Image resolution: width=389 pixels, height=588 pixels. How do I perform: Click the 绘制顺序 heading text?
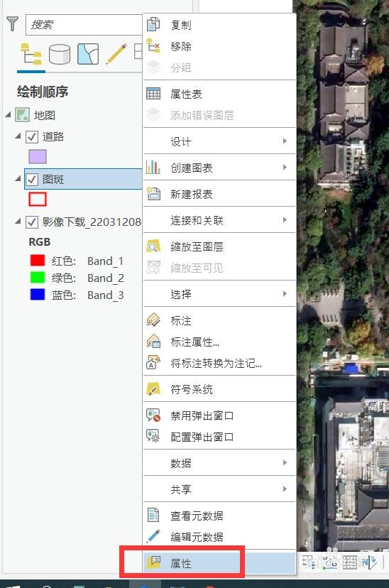[x=43, y=92]
